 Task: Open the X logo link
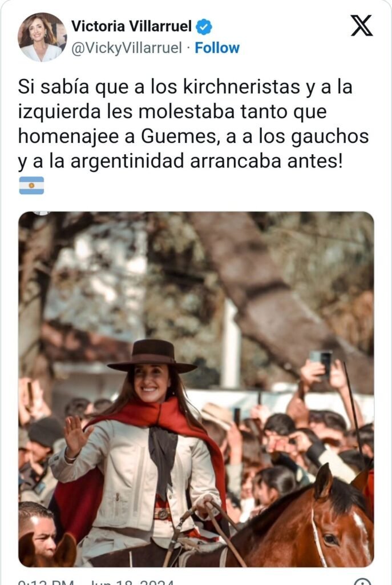[361, 26]
